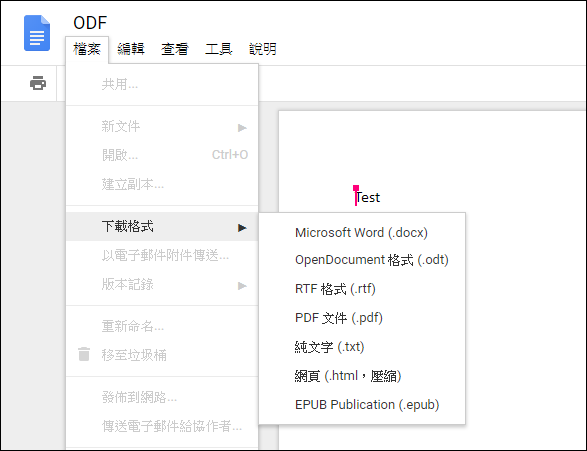Open the 檔案 menu

pos(87,49)
